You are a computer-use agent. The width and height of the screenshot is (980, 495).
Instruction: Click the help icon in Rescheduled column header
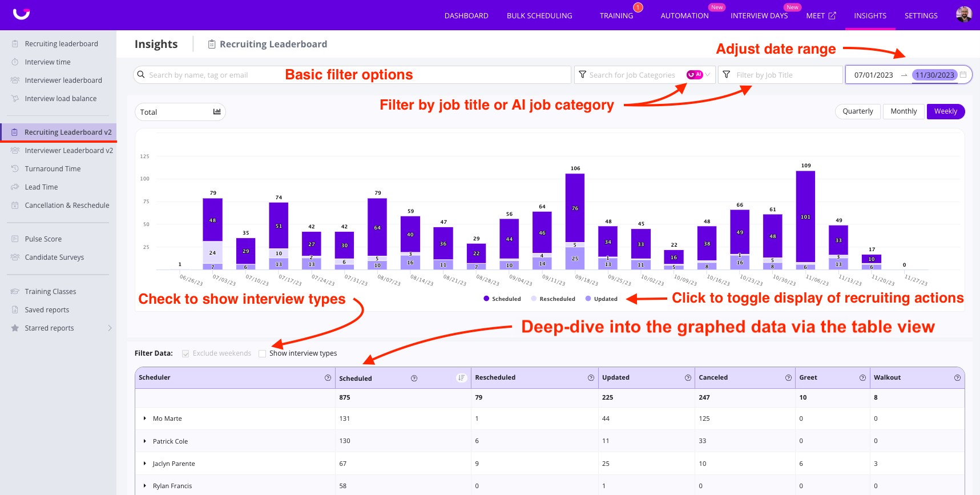pos(591,378)
